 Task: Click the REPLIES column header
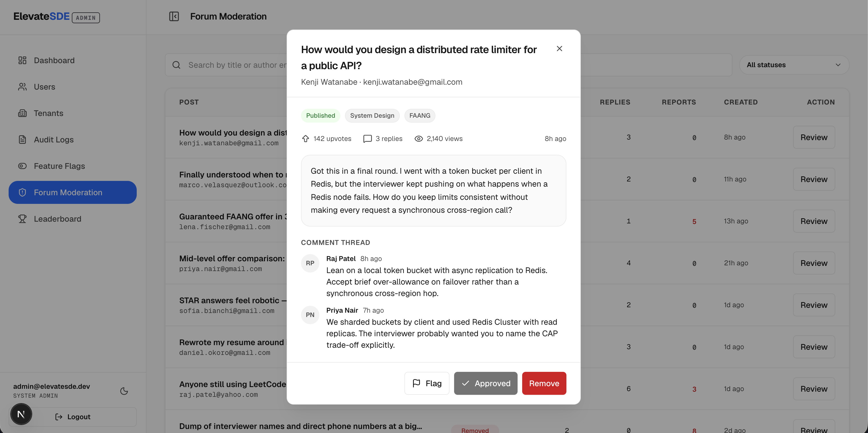615,102
